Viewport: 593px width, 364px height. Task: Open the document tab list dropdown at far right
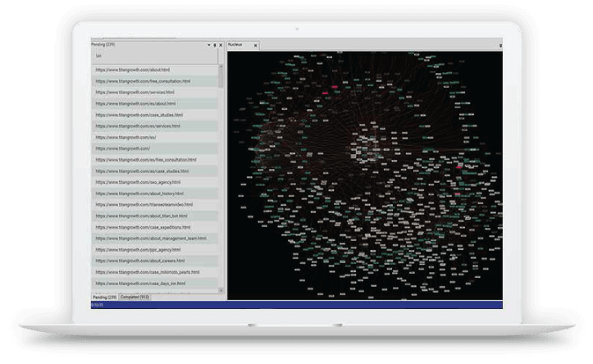coord(500,45)
